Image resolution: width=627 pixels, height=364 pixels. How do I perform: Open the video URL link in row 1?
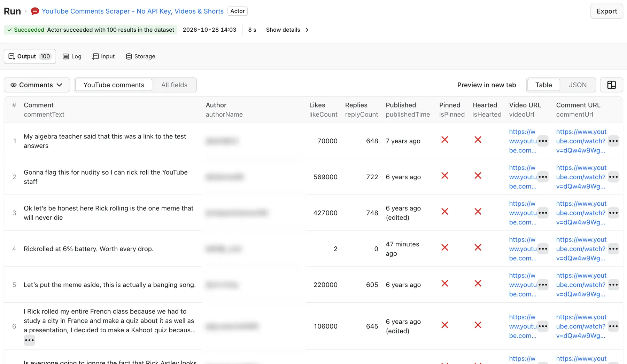pos(522,141)
